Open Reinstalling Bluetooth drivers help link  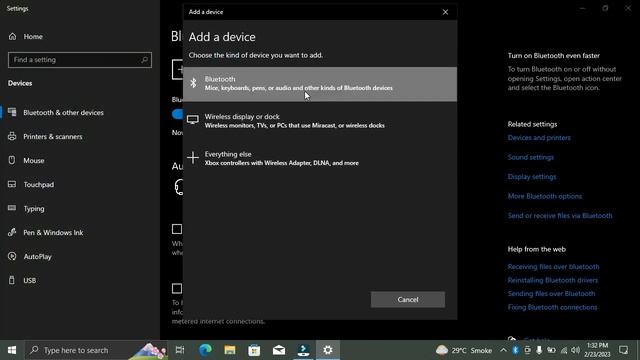pos(553,280)
